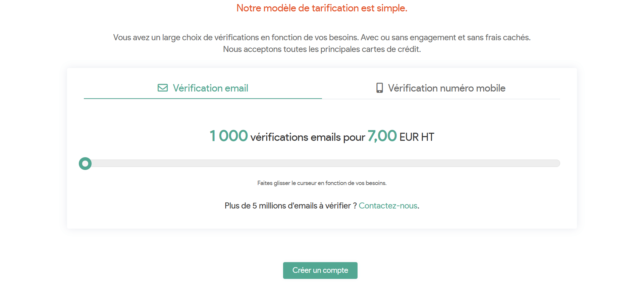644x299 pixels.
Task: Click the EUR HT currency label
Action: 417,137
